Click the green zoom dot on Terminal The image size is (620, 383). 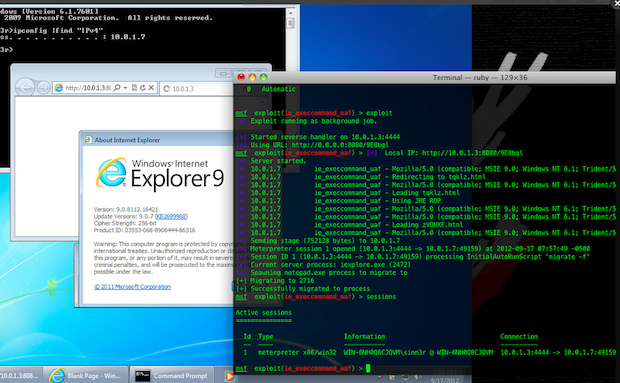[x=263, y=77]
